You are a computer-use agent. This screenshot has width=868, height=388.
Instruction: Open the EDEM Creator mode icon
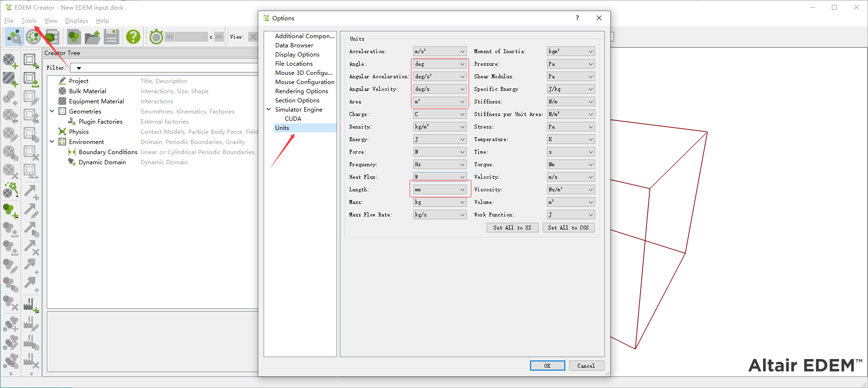tap(14, 37)
